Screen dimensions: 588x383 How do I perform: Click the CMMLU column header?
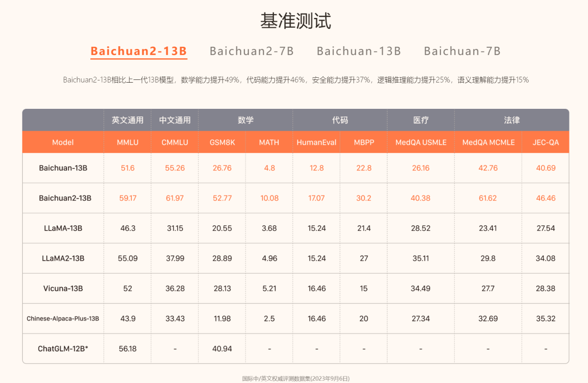click(x=175, y=143)
